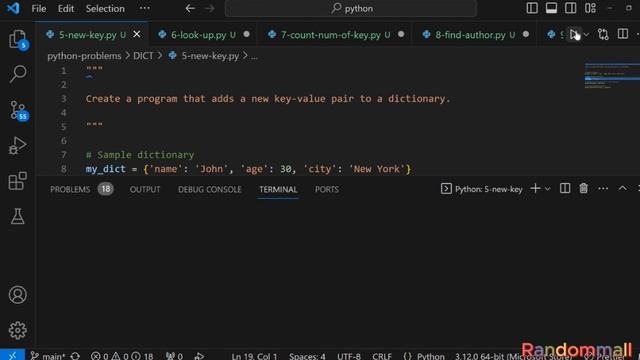
Task: Open the Extensions view
Action: tap(18, 181)
